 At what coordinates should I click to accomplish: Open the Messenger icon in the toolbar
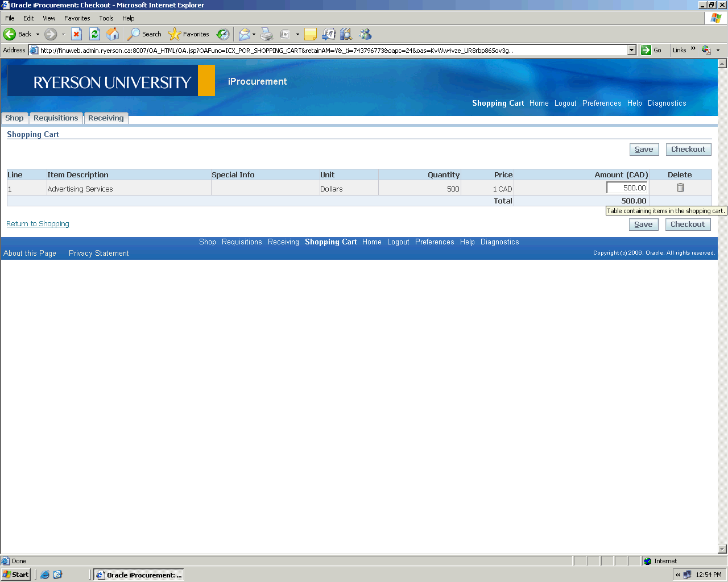365,34
